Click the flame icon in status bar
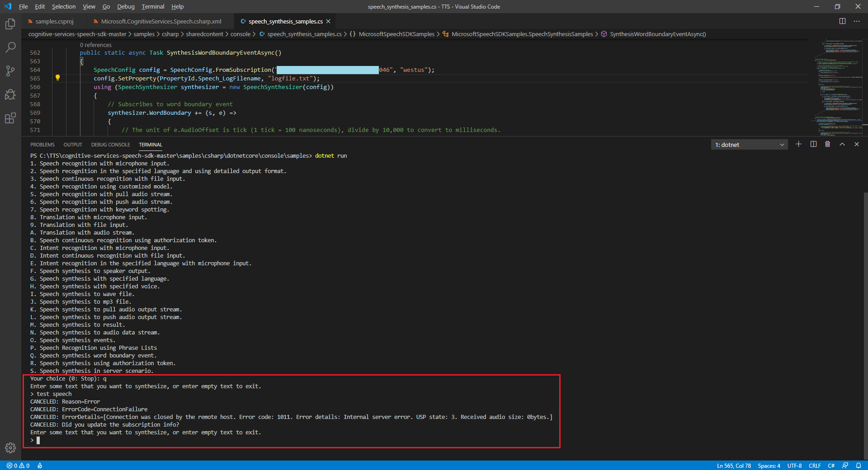 pyautogui.click(x=40, y=465)
